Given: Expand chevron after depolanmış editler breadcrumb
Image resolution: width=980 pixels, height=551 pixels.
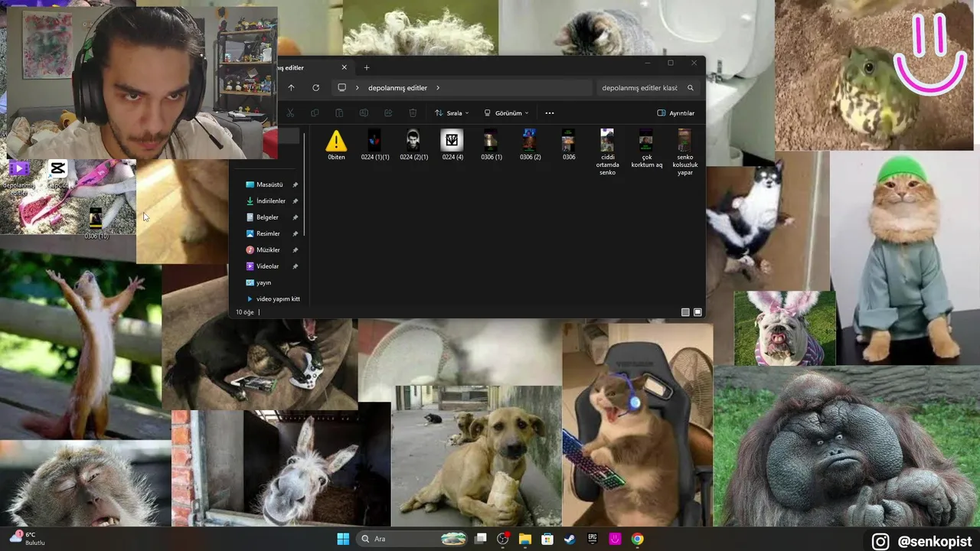Looking at the screenshot, I should click(x=438, y=88).
